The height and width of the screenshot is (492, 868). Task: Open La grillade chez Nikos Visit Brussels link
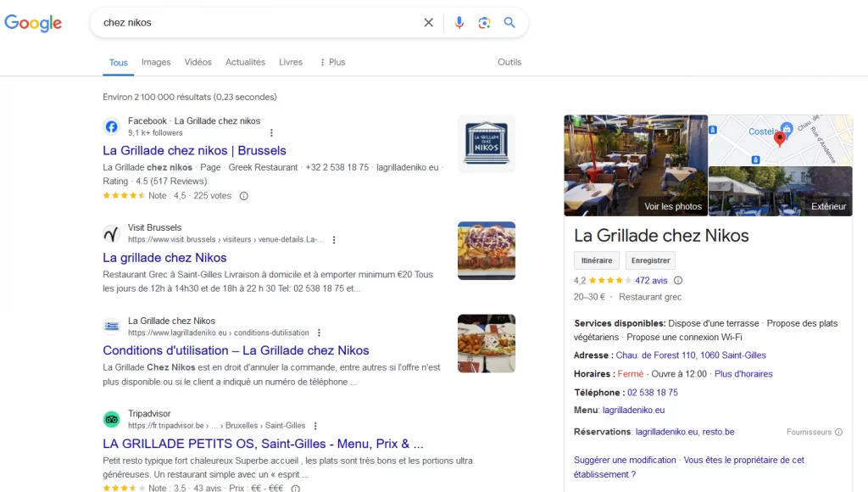pos(164,258)
